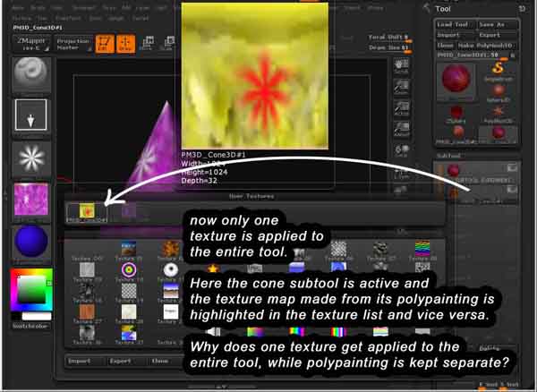Select the SimpleBrush S tool icon
The image size is (537, 392).
(x=499, y=70)
